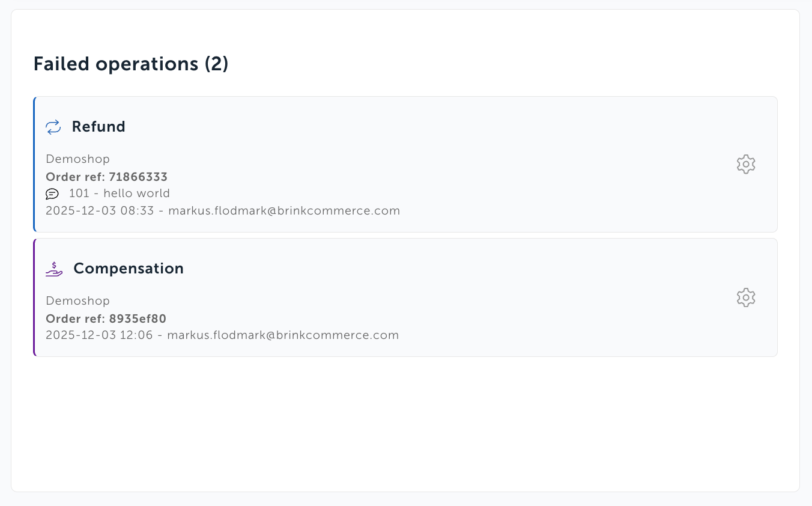Select the Compensation card title
Viewport: 812px width, 506px height.
(x=129, y=269)
